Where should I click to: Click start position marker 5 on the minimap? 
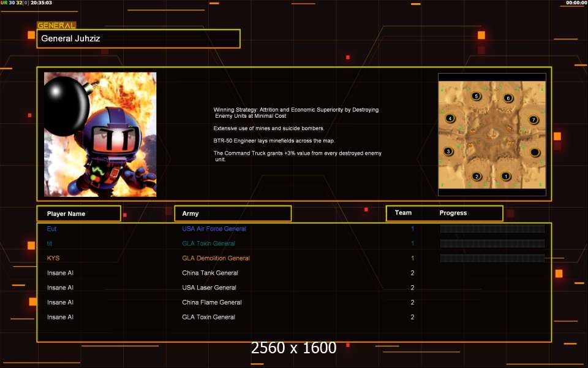(x=477, y=96)
